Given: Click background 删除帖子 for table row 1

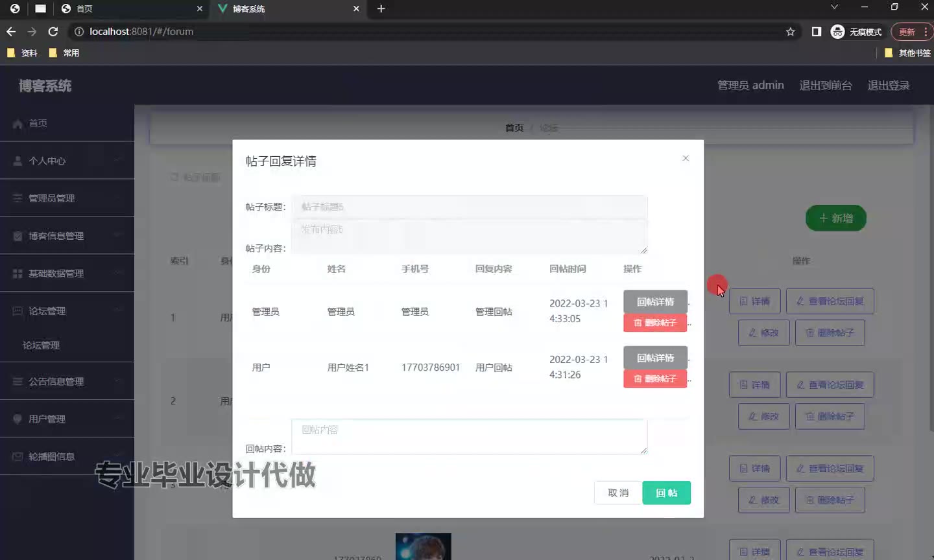Looking at the screenshot, I should pyautogui.click(x=830, y=332).
